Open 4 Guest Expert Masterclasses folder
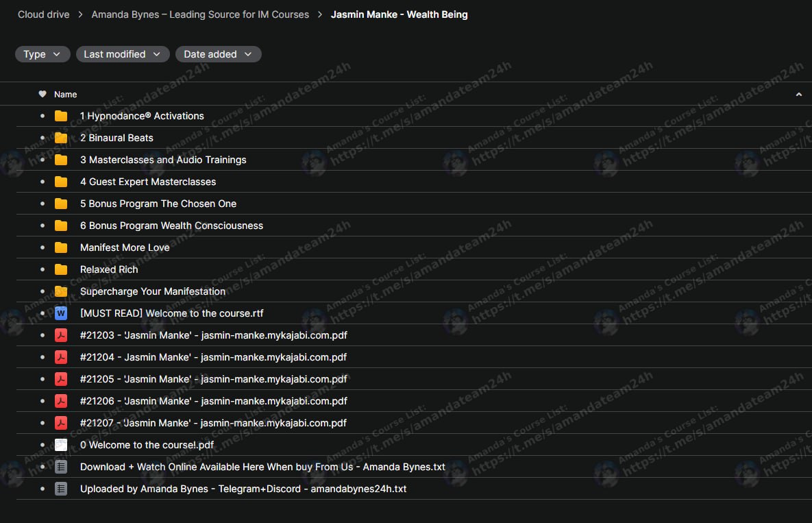This screenshot has width=812, height=523. click(x=147, y=182)
